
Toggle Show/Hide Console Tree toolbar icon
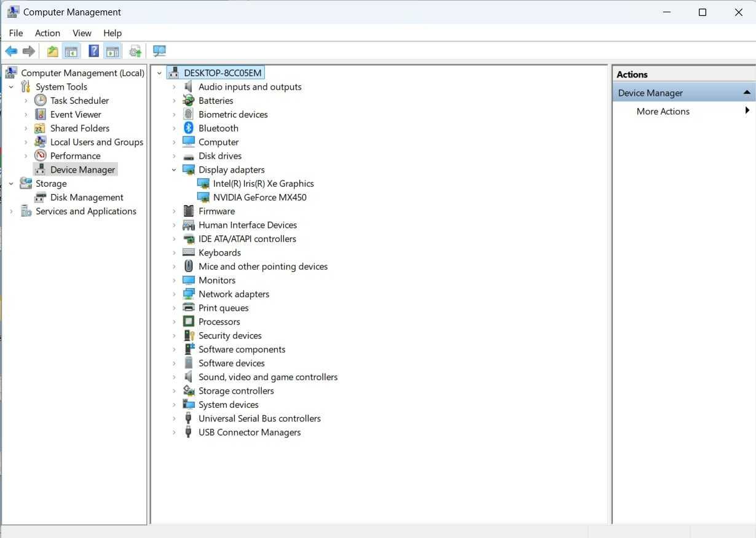(71, 51)
